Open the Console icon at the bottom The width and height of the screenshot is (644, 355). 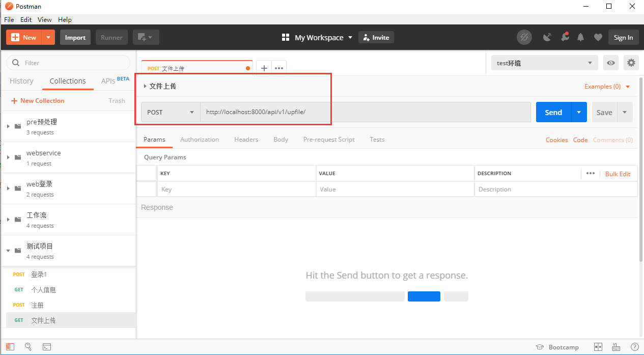pos(46,347)
